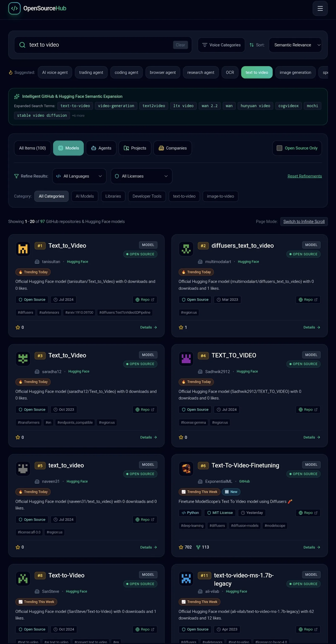This screenshot has height=644, width=336.
Task: Open Repo link on ExponentialML card
Action: tap(308, 513)
